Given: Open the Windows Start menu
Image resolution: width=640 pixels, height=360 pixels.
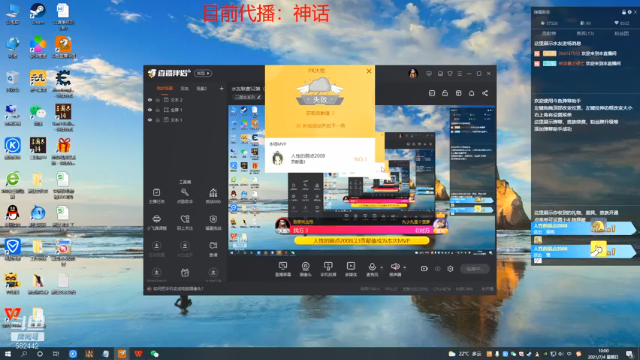Looking at the screenshot, I should coord(8,354).
